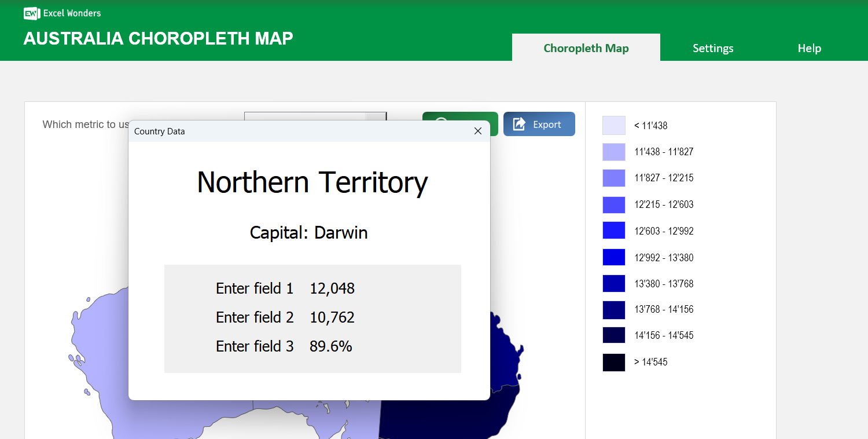Open the metric selection dropdown
Viewport: 868px width, 439px height.
click(315, 116)
